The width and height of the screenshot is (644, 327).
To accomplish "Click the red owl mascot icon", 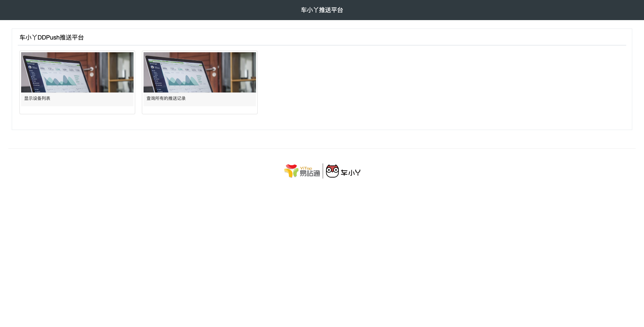I will click(x=332, y=171).
